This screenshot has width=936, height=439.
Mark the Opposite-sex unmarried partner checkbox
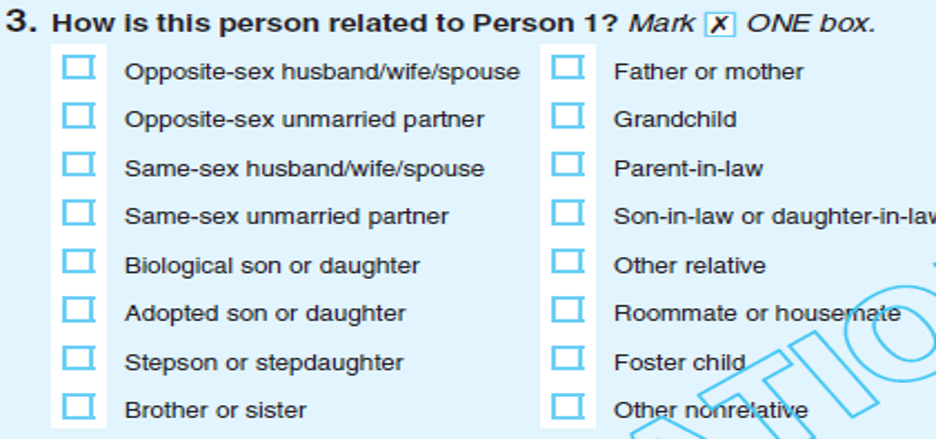(x=78, y=117)
